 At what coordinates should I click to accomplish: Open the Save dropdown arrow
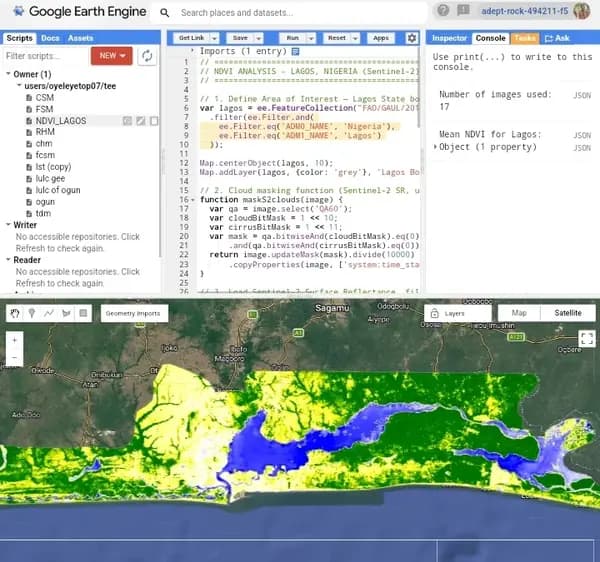[x=259, y=38]
